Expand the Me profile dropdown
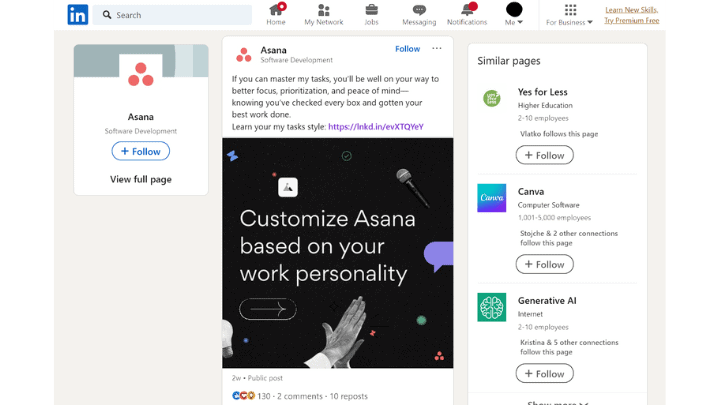Screen dimensions: 720x405 514,14
